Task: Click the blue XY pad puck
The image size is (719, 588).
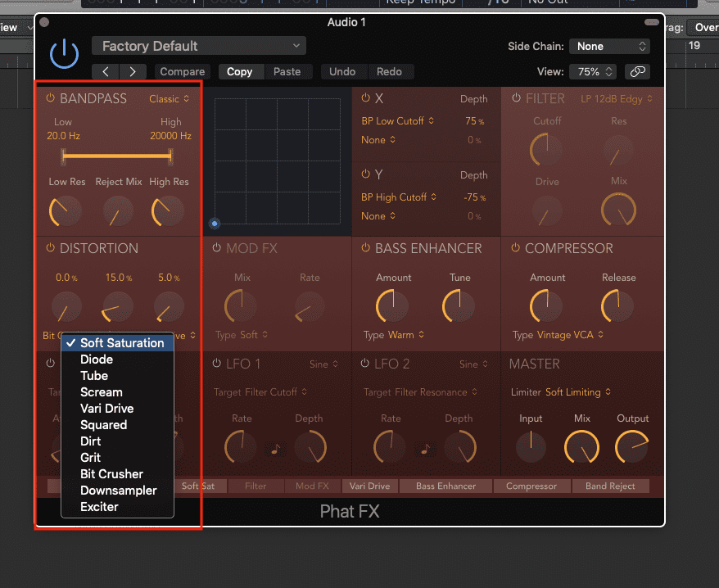Action: [215, 223]
